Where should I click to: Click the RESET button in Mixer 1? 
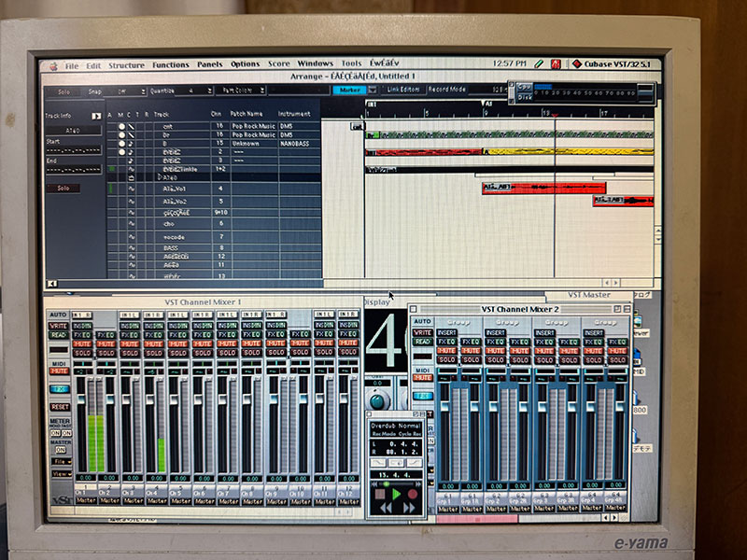[60, 407]
